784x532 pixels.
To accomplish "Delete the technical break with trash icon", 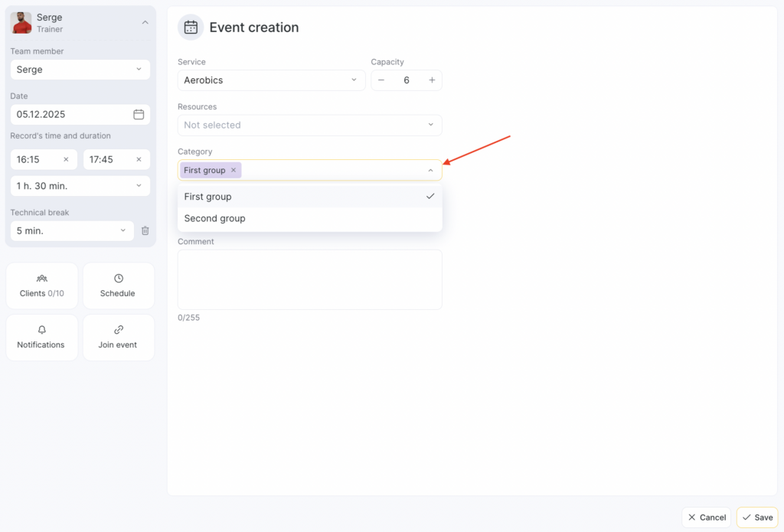I will pos(145,230).
